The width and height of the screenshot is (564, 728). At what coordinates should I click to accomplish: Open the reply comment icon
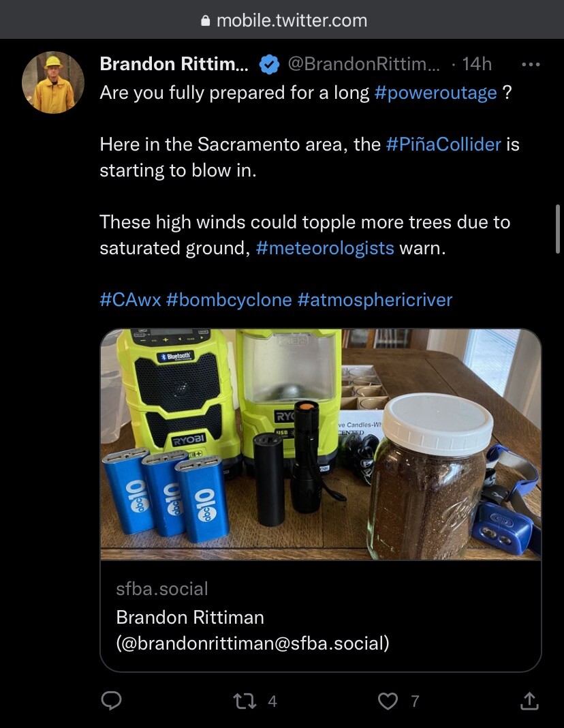tap(112, 701)
